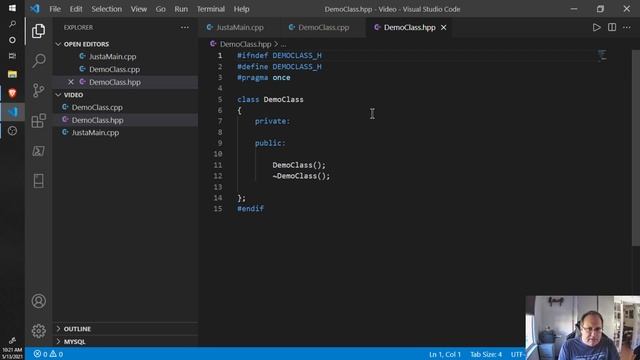Close the DemoClass.hpp editor tab
Screen dimensions: 640x360
[x=443, y=27]
